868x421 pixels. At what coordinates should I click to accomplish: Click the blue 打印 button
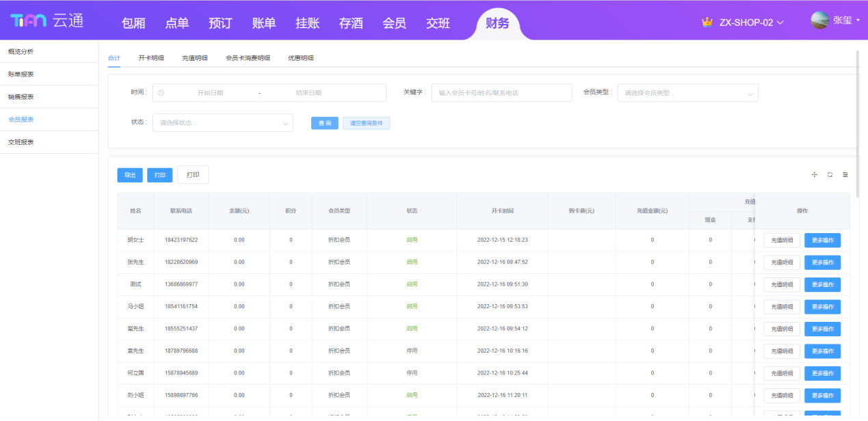pyautogui.click(x=160, y=175)
